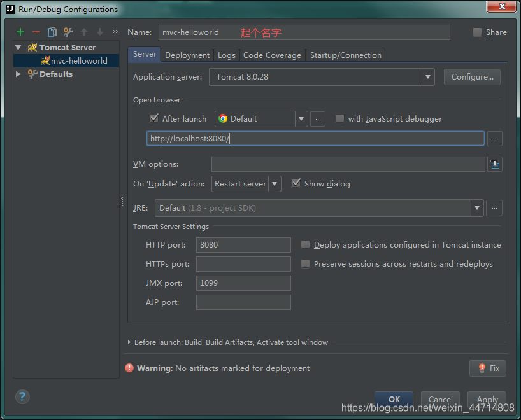Collapse the Tomcat Server tree node
This screenshot has width=521, height=420.
tap(18, 48)
